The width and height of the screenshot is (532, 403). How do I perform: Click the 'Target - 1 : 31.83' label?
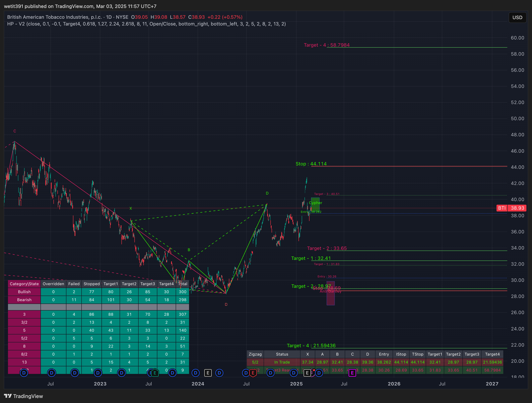pos(327,264)
